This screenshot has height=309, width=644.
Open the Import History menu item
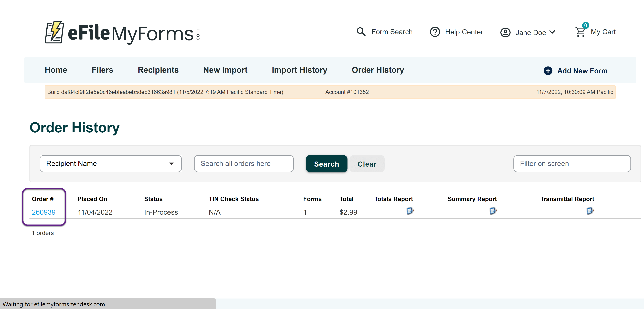[x=299, y=70]
